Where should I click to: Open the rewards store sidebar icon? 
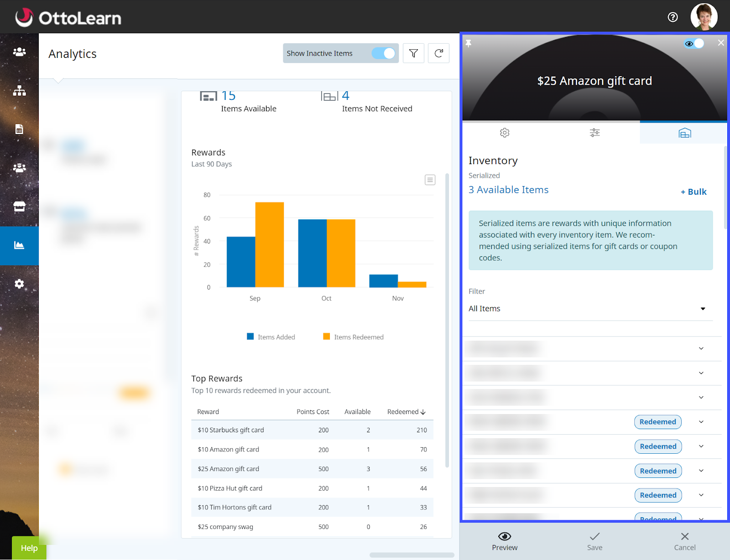click(19, 207)
